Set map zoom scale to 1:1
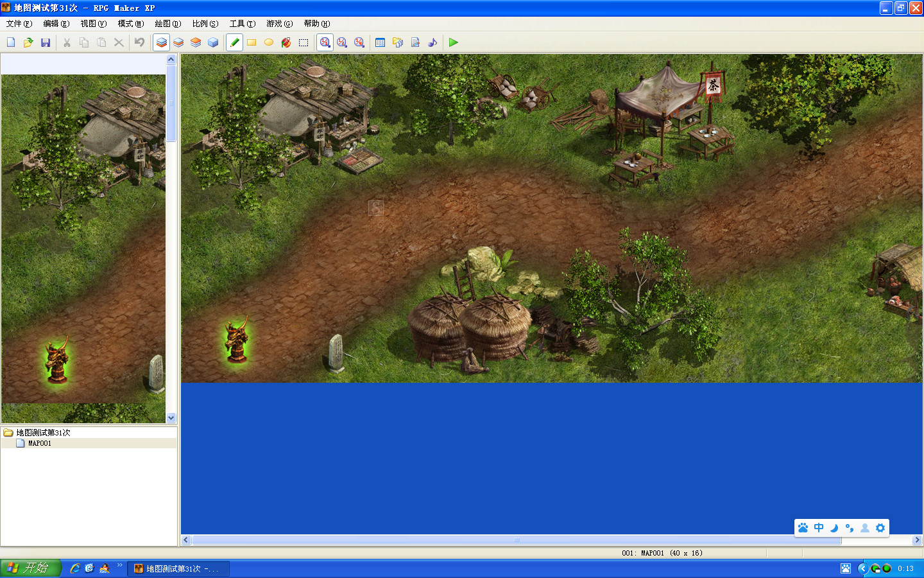The height and width of the screenshot is (578, 924). 325,42
